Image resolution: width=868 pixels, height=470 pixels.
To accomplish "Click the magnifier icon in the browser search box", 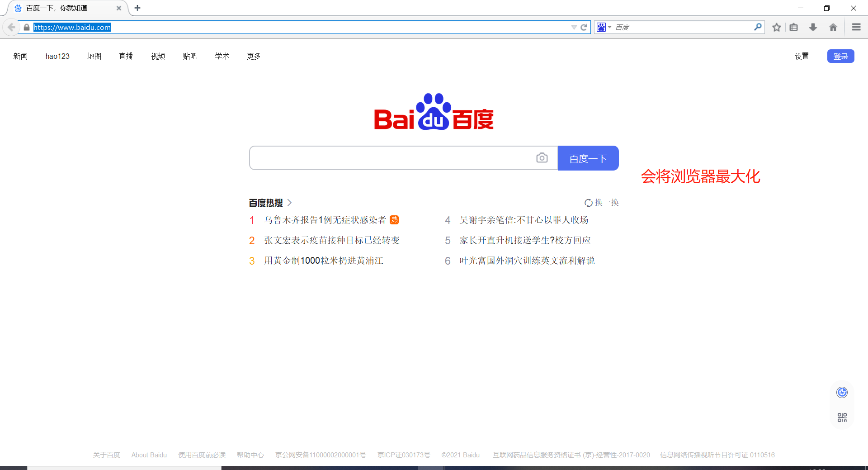I will point(758,27).
